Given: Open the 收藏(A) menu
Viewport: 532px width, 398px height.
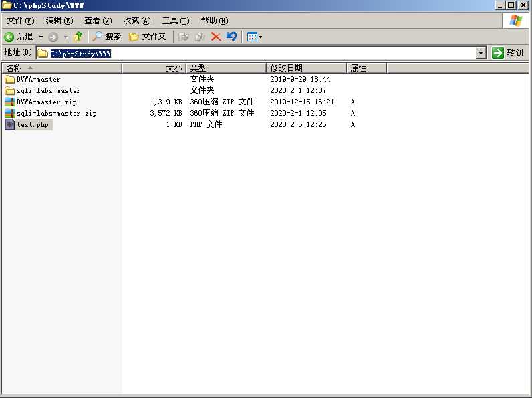Looking at the screenshot, I should click(x=137, y=21).
